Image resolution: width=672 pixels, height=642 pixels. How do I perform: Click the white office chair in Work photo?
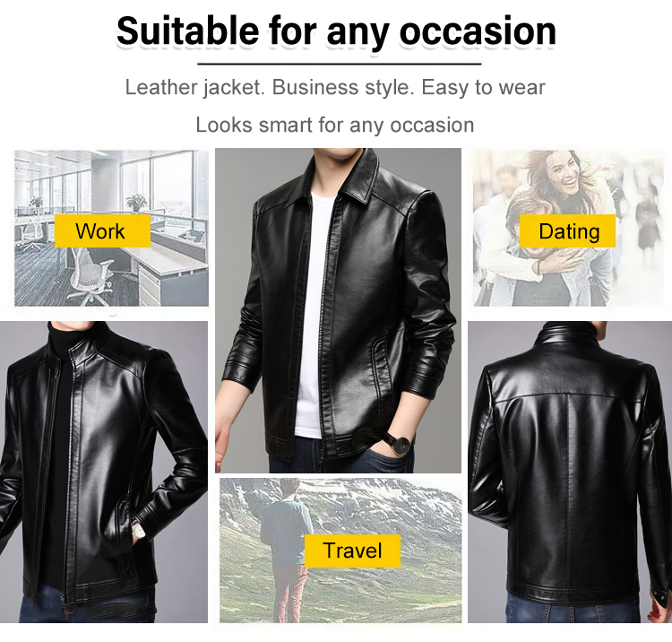tap(90, 275)
